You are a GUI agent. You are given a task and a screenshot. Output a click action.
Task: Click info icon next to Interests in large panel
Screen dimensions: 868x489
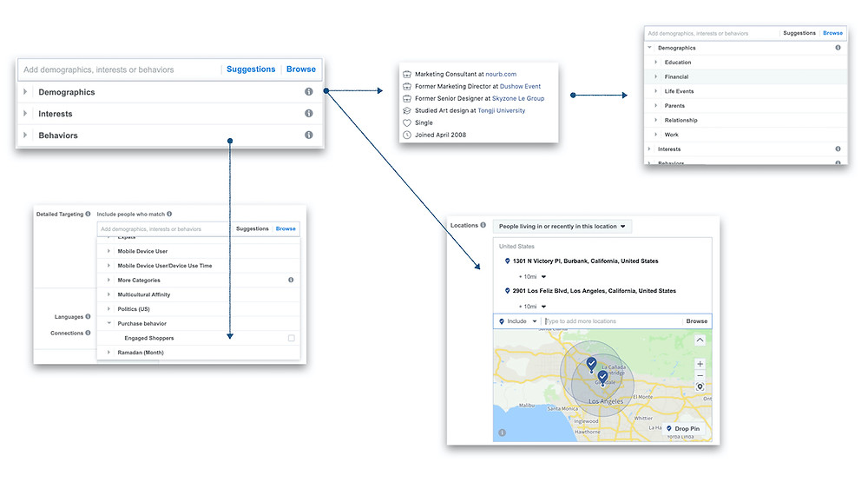point(309,113)
